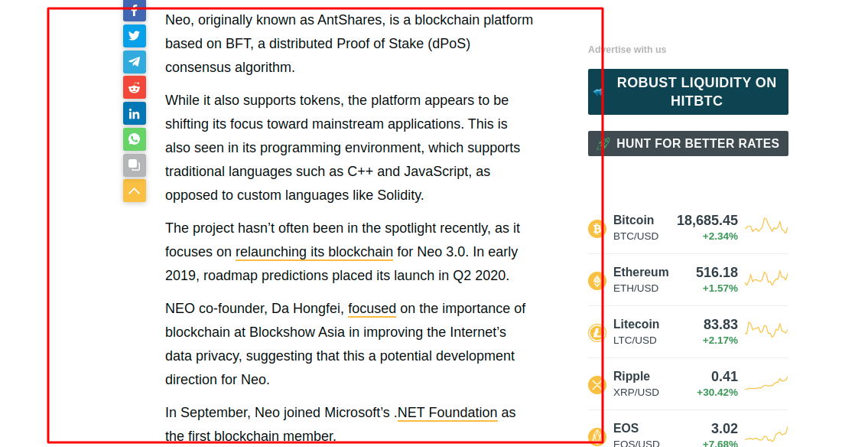The image size is (868, 447).
Task: Share article on LinkedIn
Action: coord(135,113)
